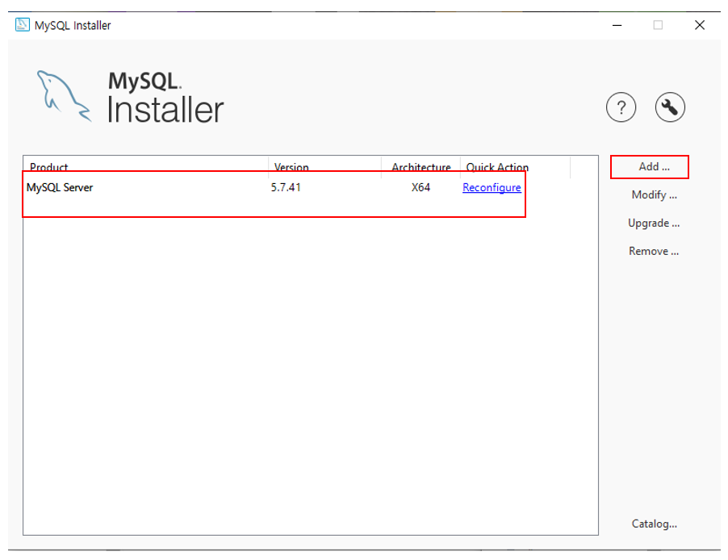Sort by Architecture column header
This screenshot has width=728, height=560.
click(x=420, y=167)
